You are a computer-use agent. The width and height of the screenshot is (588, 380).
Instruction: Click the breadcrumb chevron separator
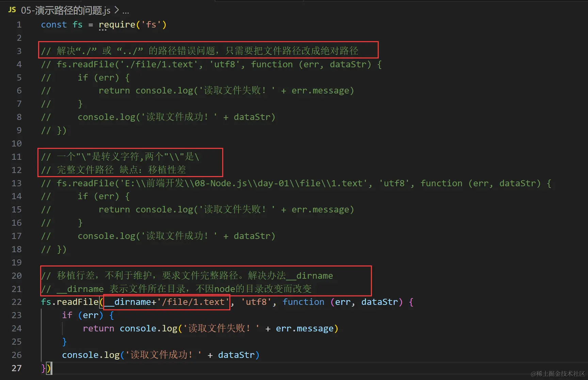[x=117, y=10]
